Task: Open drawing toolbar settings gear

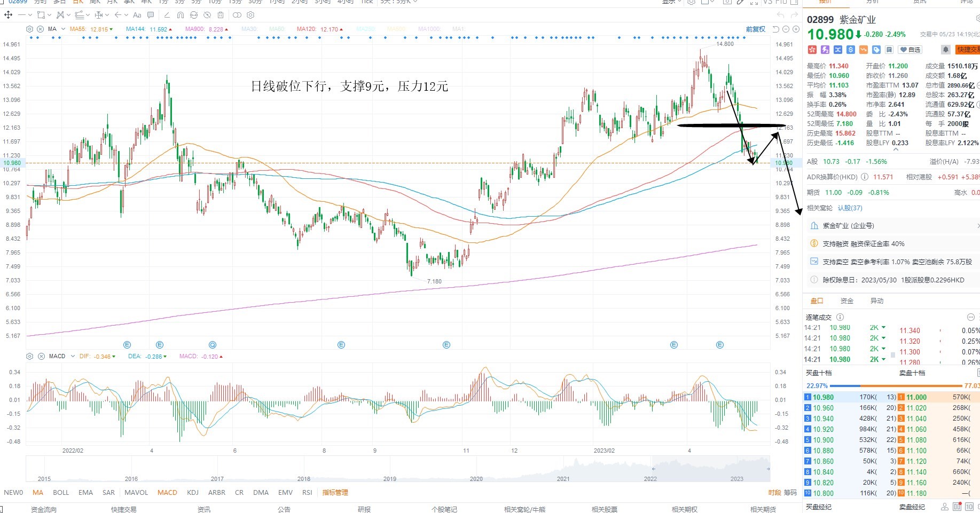Action: (x=250, y=15)
